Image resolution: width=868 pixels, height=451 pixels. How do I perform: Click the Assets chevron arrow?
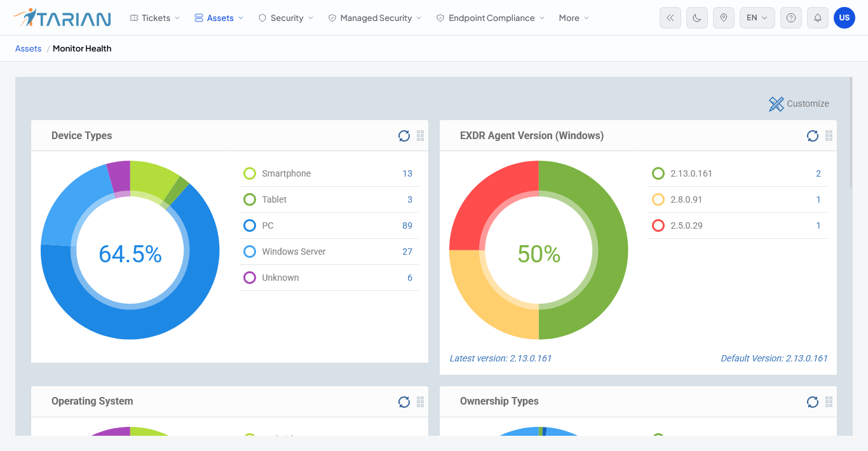241,18
